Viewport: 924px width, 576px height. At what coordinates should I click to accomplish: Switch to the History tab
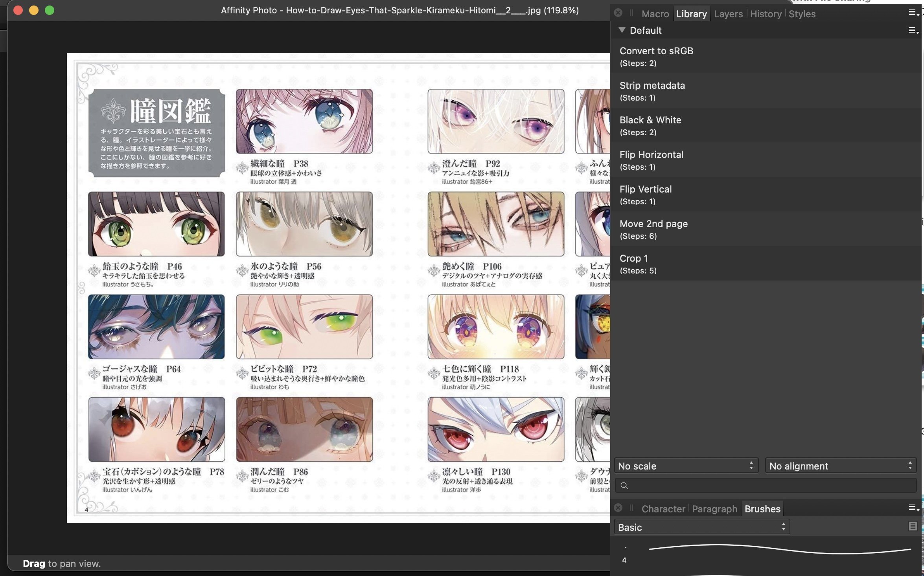click(766, 13)
